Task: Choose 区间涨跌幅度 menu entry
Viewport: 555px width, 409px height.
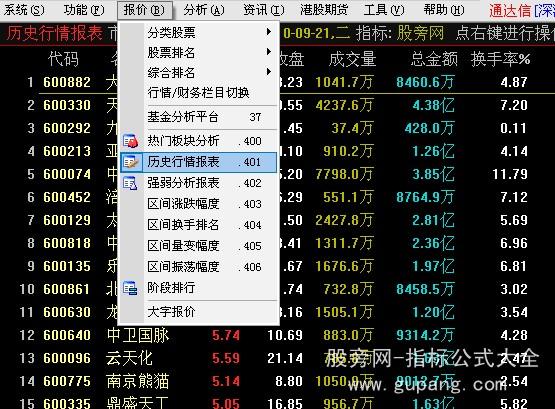Action: point(198,204)
